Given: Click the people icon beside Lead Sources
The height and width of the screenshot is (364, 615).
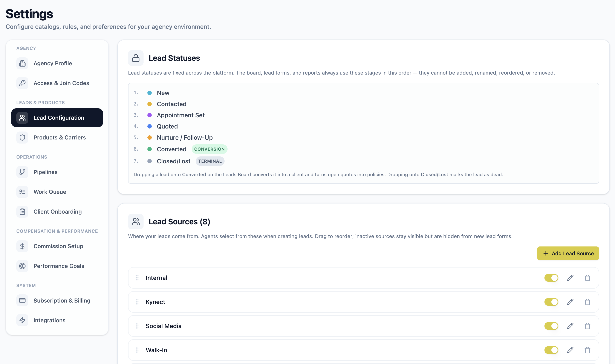Looking at the screenshot, I should point(136,222).
